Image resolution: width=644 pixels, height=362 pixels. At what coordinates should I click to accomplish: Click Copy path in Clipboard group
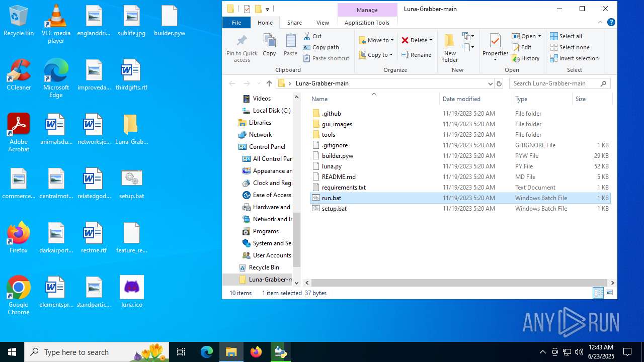(321, 47)
